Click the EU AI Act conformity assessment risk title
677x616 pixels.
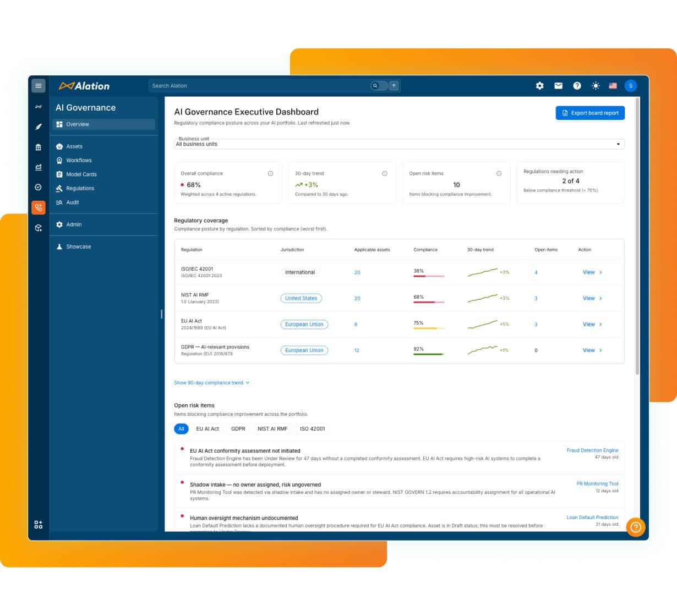click(x=245, y=451)
